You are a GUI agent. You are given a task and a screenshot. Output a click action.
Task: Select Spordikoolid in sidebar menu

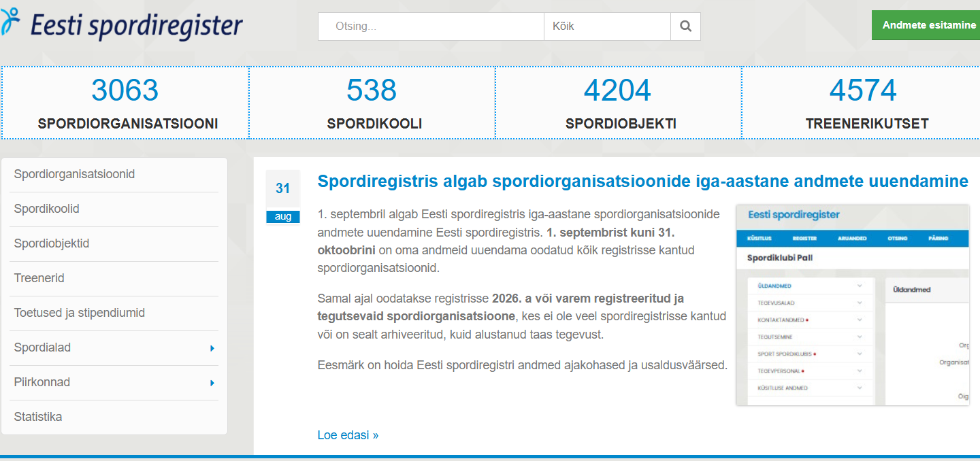click(114, 209)
